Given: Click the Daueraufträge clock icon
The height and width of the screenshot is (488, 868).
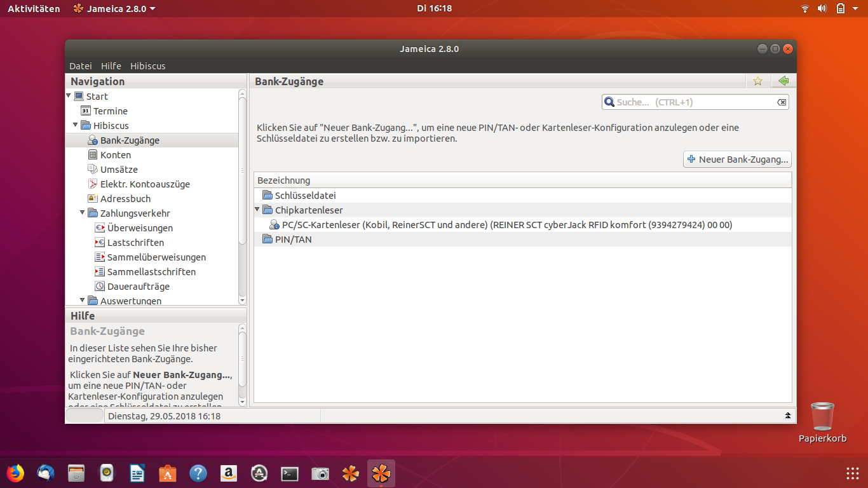Looking at the screenshot, I should [x=100, y=287].
